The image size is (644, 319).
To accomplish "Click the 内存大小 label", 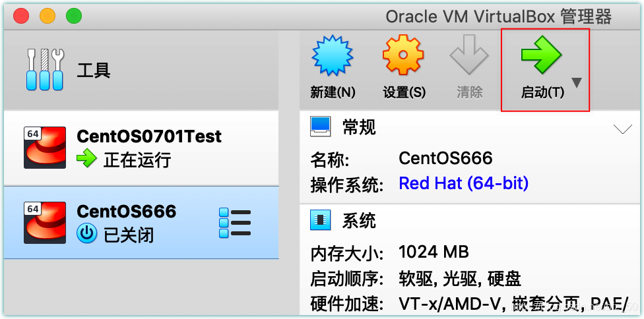I will [347, 254].
